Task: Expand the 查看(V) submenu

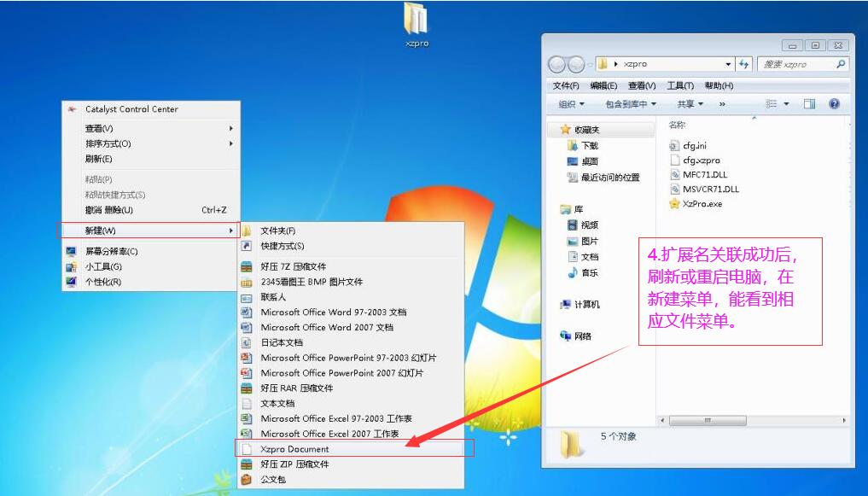Action: click(150, 128)
